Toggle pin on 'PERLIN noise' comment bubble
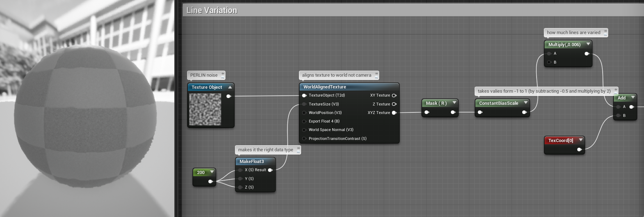Viewport: 644px width, 217px height. pos(223,74)
